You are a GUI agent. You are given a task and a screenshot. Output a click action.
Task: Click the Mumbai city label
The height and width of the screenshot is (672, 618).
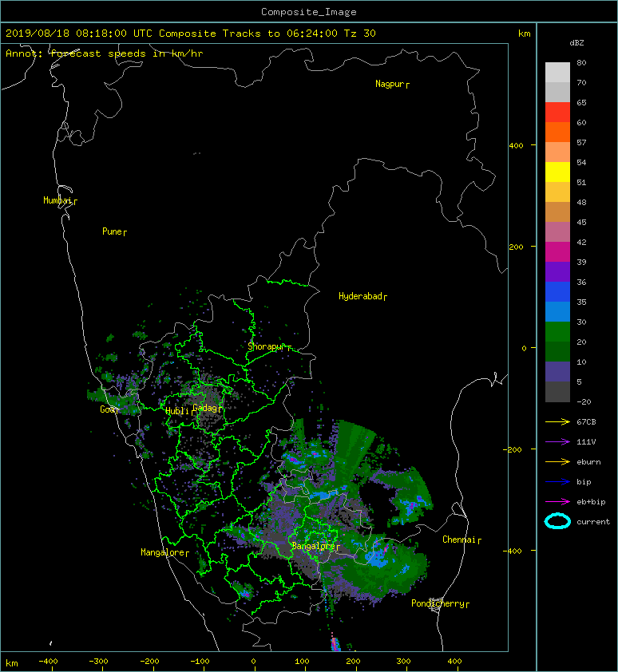57,200
